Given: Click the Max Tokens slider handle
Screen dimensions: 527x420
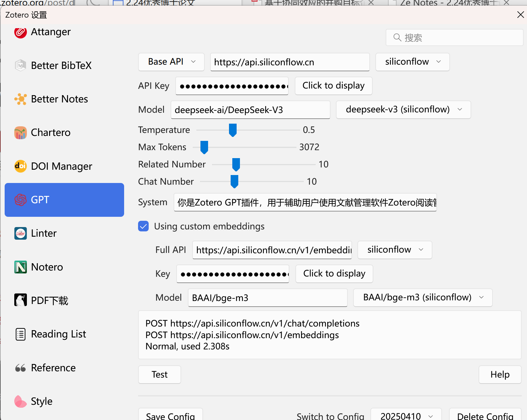Looking at the screenshot, I should coord(204,148).
